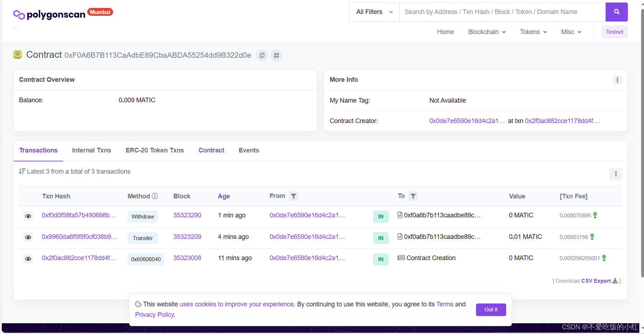Click the CSV Export link
The height and width of the screenshot is (334, 644).
point(596,281)
